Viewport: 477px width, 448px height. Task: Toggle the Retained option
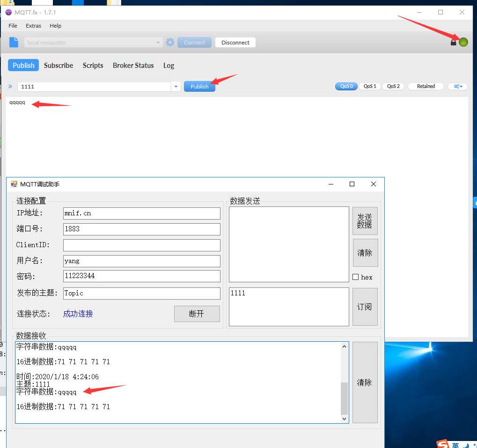pyautogui.click(x=426, y=87)
